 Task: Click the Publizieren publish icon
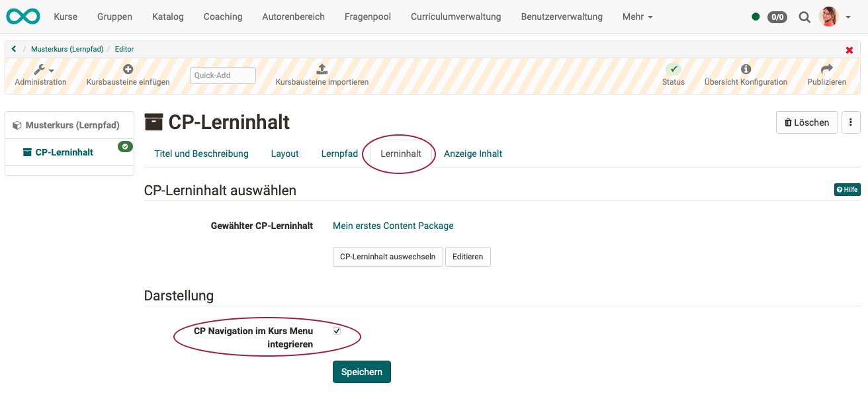[x=826, y=69]
